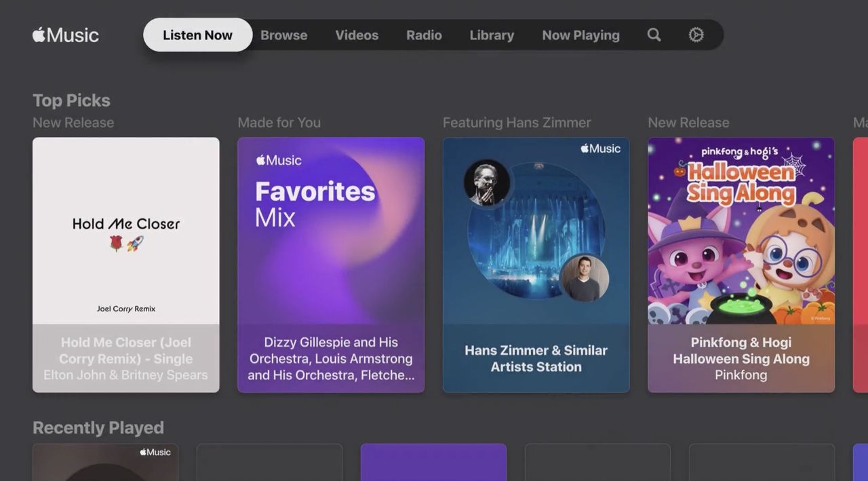Open Now Playing
This screenshot has height=481, width=868.
tap(580, 35)
